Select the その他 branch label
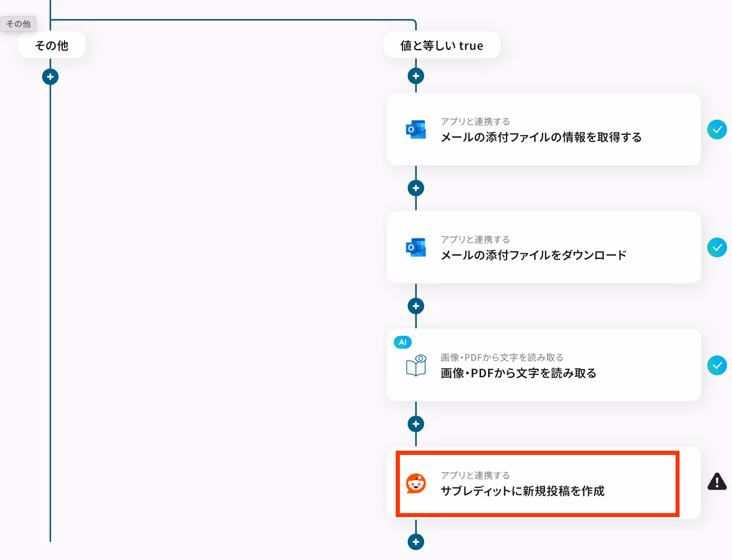 point(52,45)
